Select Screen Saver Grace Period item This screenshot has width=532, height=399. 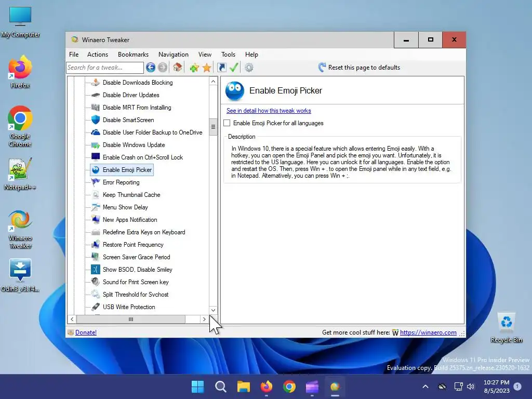[137, 257]
